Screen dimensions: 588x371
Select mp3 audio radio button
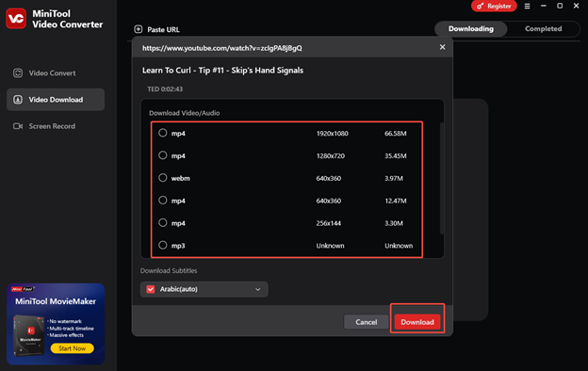[x=162, y=245]
